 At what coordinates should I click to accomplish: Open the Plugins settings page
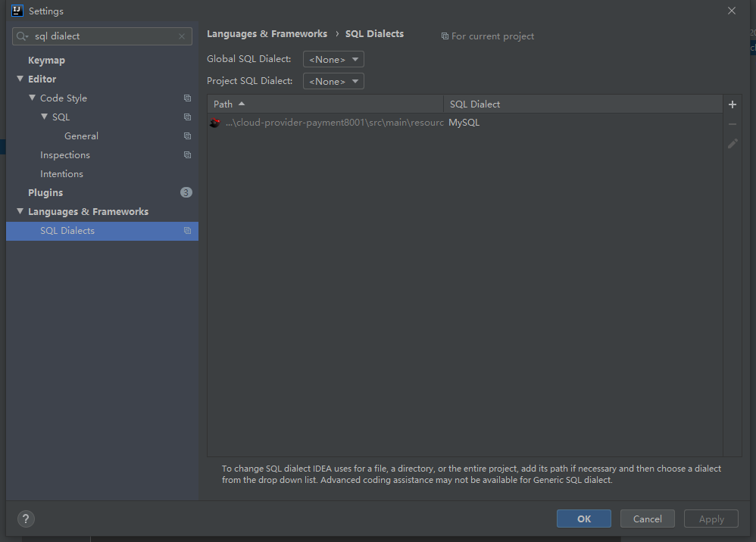click(x=45, y=193)
